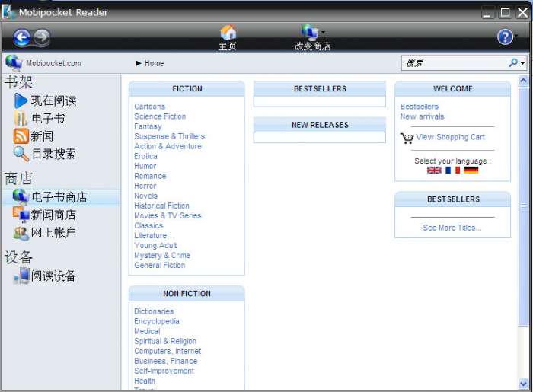533x392 pixels.
Task: Open the Home (主页) house icon
Action: pyautogui.click(x=228, y=33)
